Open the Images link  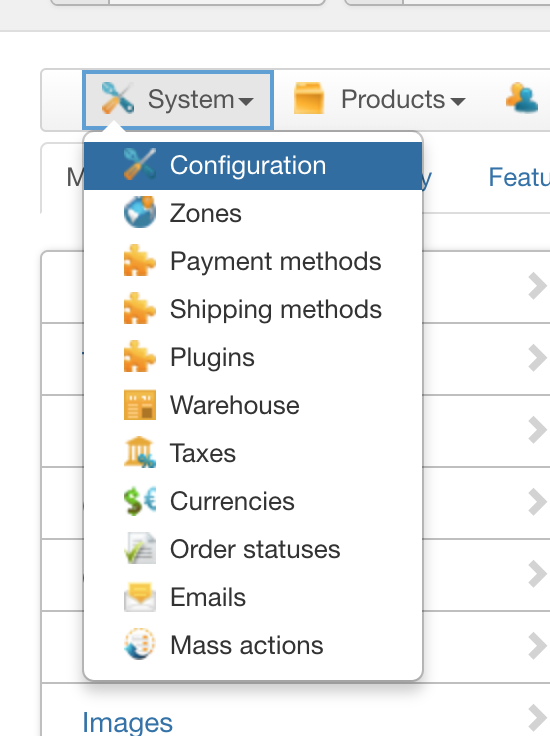pyautogui.click(x=127, y=722)
